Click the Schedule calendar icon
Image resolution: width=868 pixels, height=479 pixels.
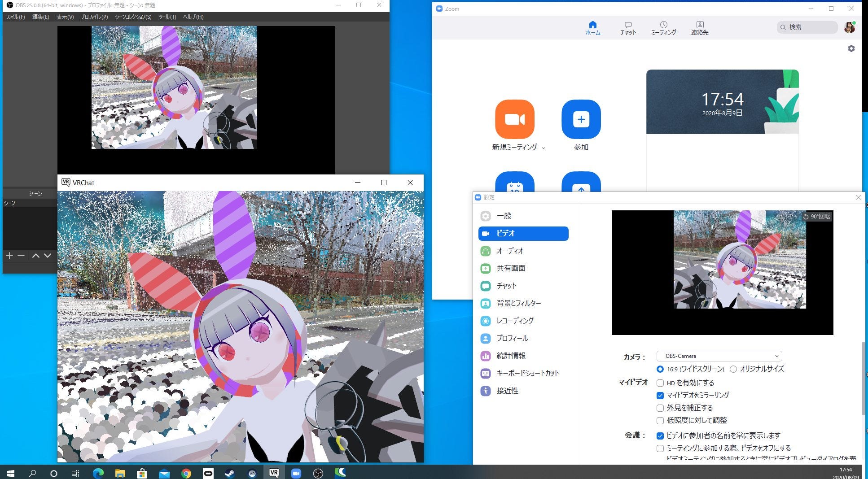[514, 182]
